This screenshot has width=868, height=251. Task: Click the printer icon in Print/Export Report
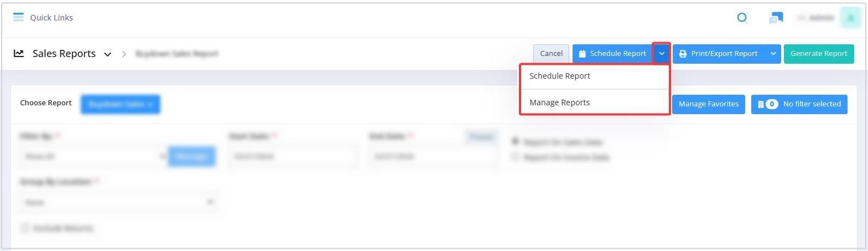pyautogui.click(x=683, y=54)
